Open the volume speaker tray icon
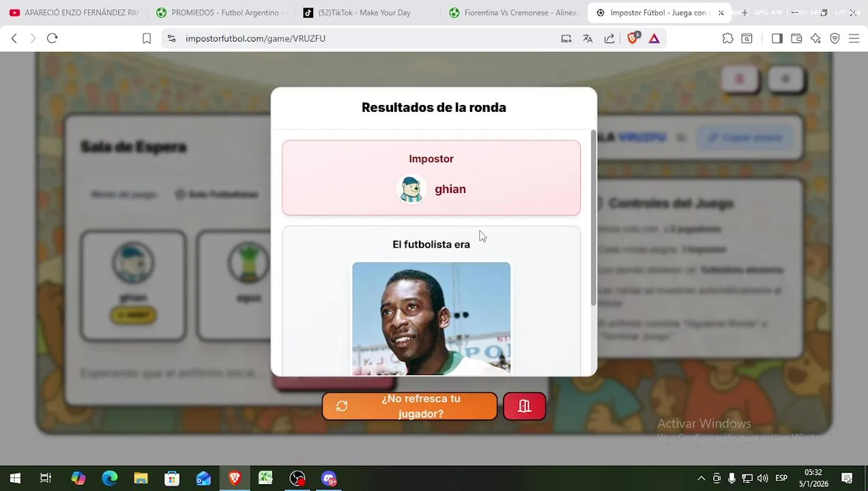 click(x=762, y=479)
